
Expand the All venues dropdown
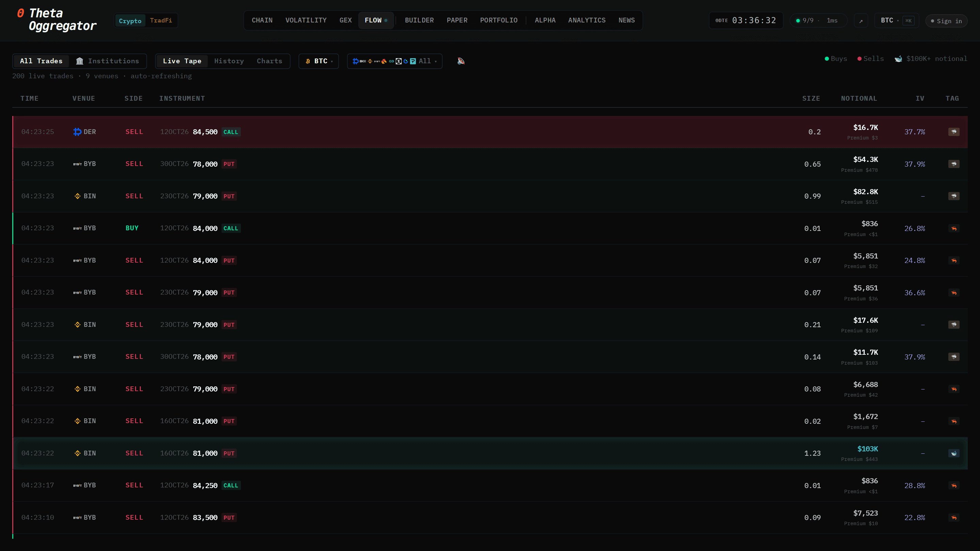point(394,61)
